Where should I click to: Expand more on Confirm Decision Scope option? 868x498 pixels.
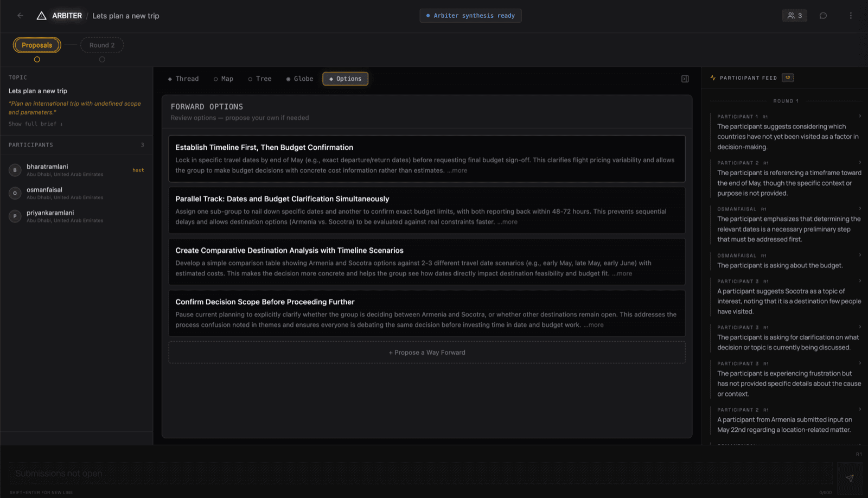[x=593, y=325]
